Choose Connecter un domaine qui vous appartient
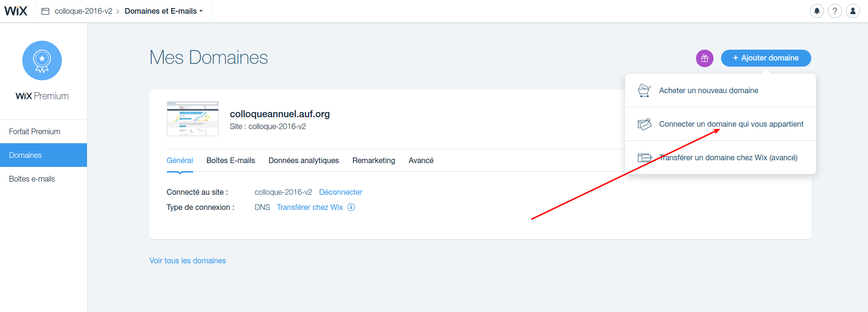 point(721,124)
